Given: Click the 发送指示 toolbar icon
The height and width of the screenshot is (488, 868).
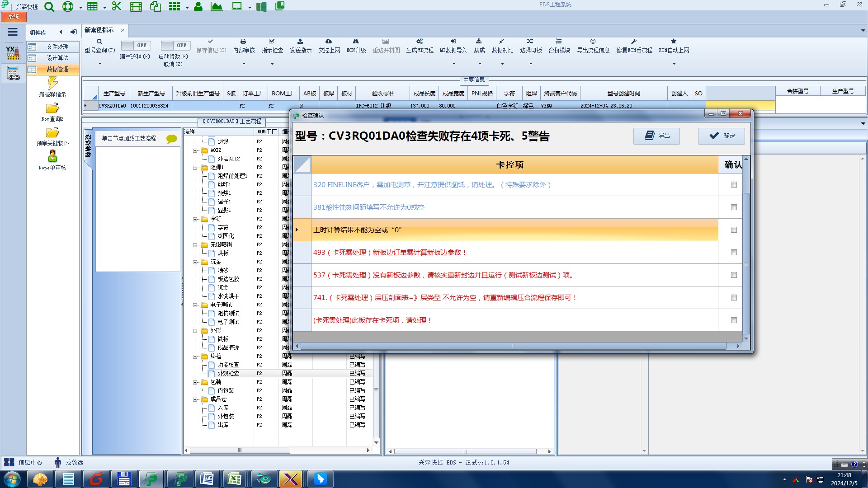Looking at the screenshot, I should [300, 42].
